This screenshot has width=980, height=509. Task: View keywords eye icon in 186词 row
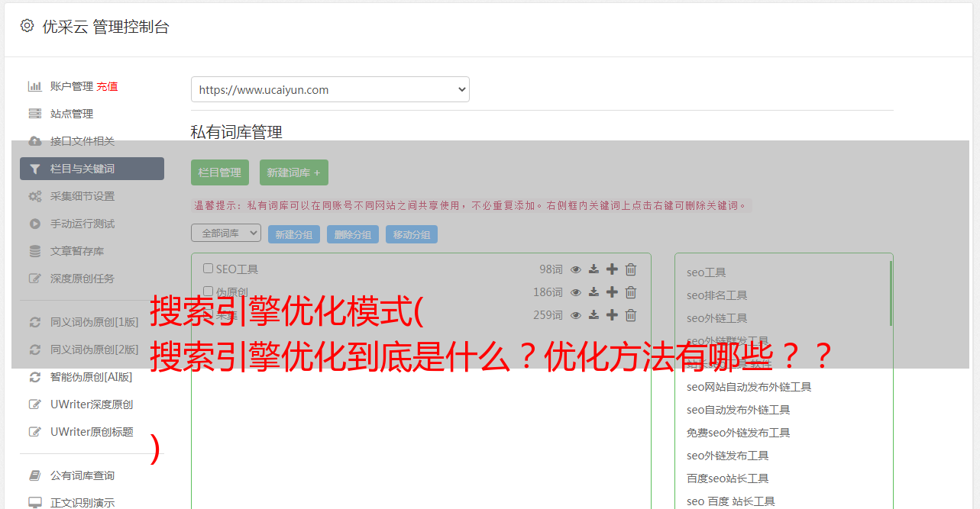576,292
